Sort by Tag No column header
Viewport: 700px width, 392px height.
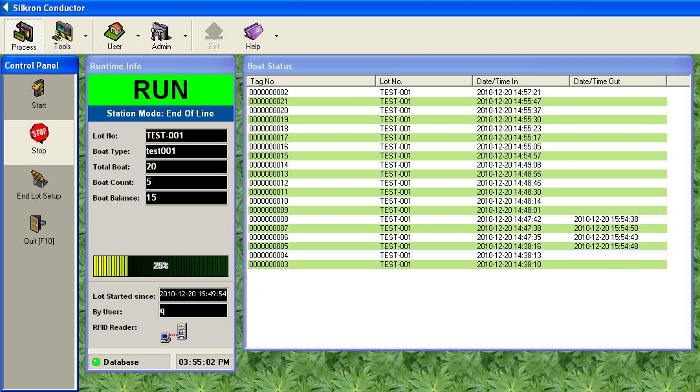pyautogui.click(x=311, y=81)
